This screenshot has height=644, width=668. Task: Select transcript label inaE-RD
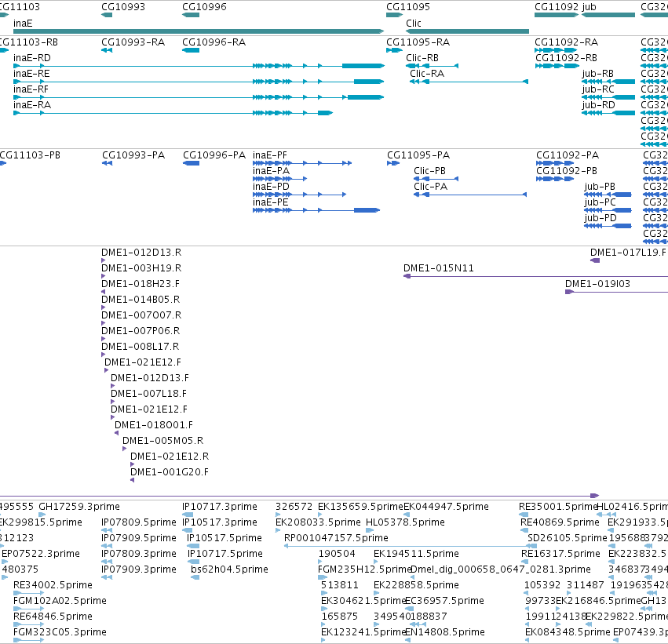click(x=32, y=58)
